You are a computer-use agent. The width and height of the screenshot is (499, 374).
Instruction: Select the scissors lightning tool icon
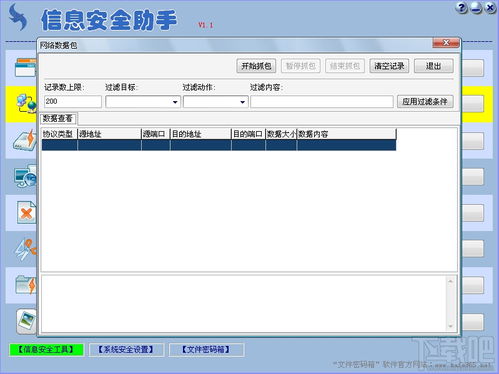coord(26,249)
